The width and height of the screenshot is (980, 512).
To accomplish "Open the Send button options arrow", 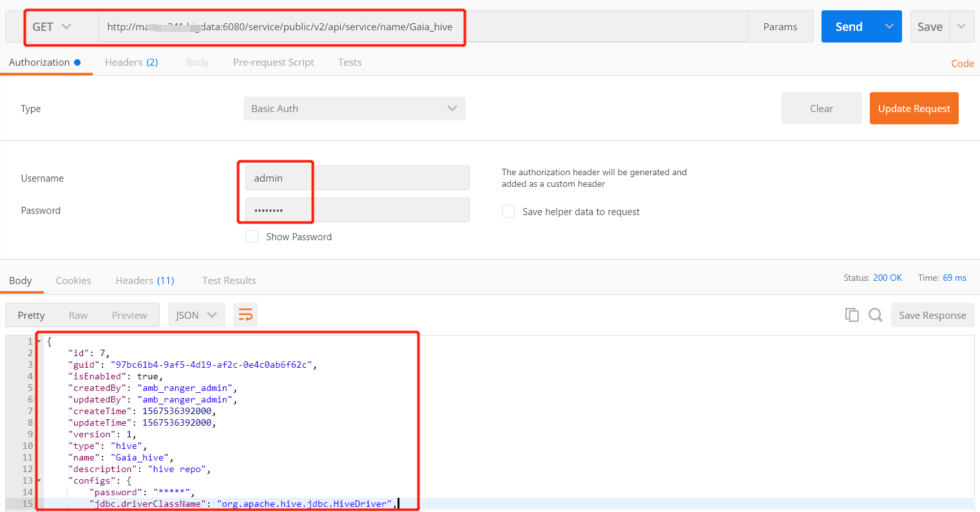I will click(889, 26).
